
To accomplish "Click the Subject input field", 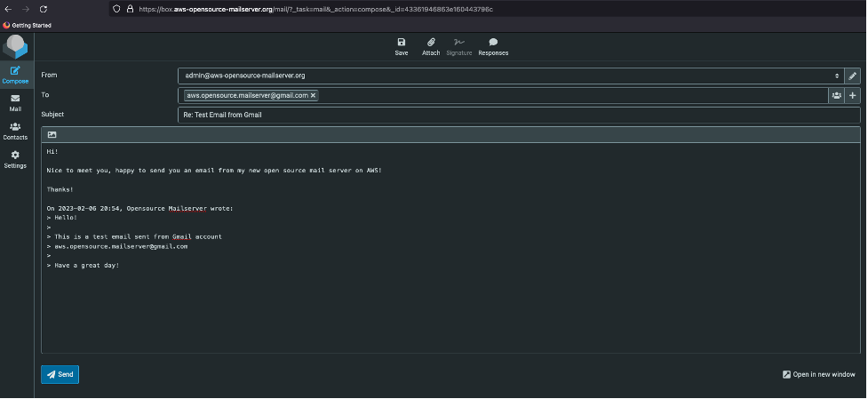I will tap(519, 116).
